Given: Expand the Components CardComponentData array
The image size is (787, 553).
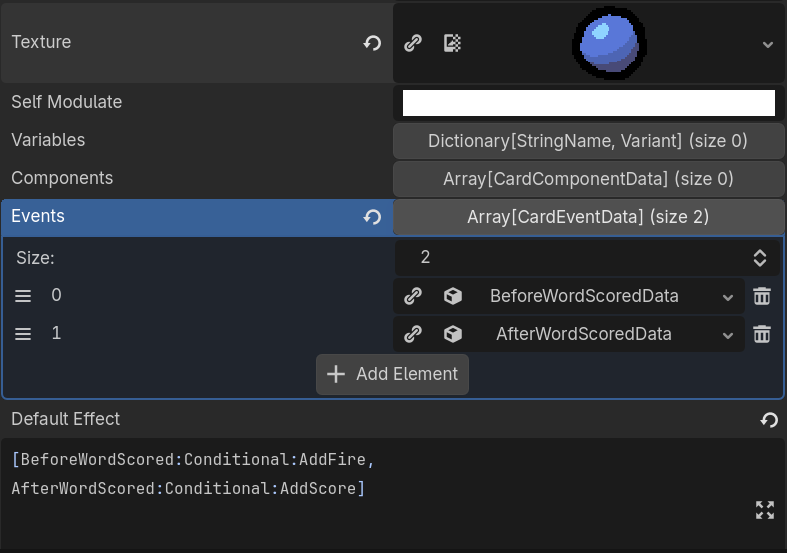Looking at the screenshot, I should (588, 179).
